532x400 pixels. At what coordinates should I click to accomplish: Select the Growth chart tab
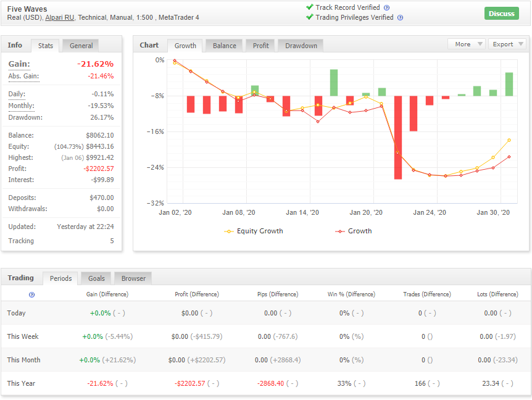(185, 46)
